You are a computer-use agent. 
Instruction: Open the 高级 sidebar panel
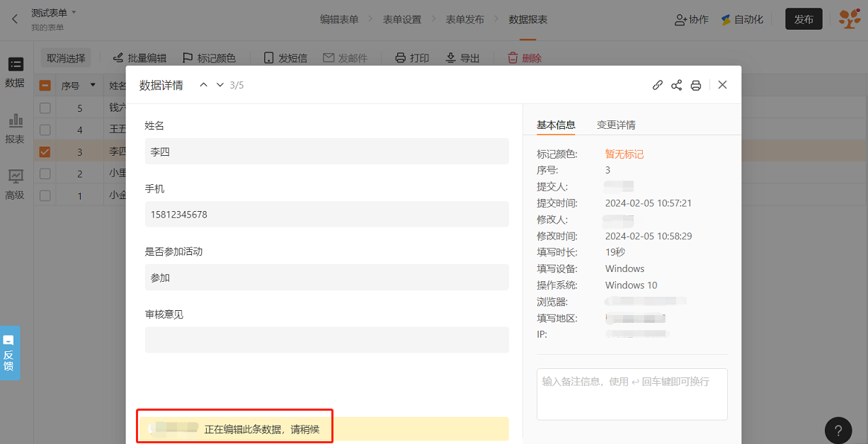(15, 185)
